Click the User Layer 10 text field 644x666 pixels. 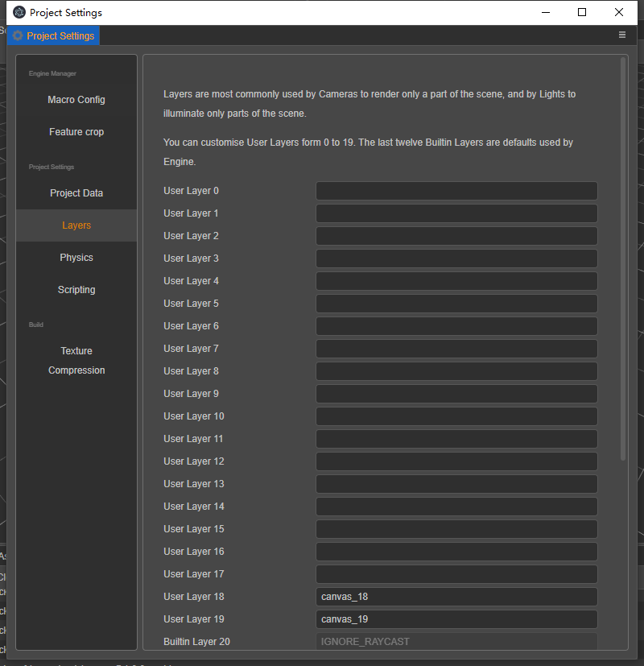pos(456,416)
